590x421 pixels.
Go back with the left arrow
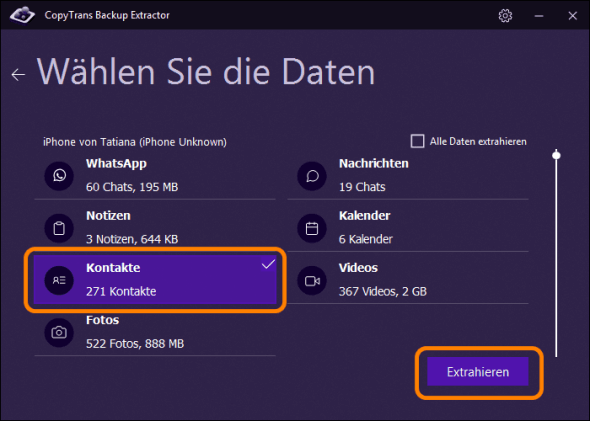point(18,74)
